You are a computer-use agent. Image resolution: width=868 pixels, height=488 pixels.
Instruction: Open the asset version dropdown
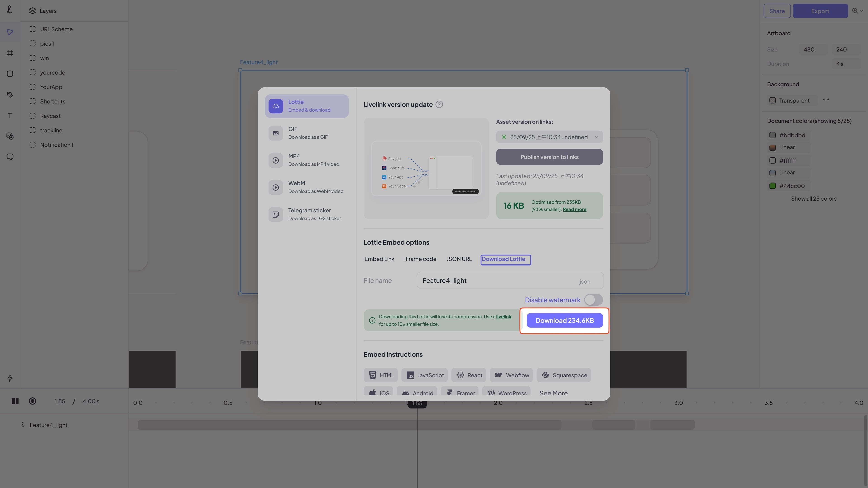click(x=549, y=137)
